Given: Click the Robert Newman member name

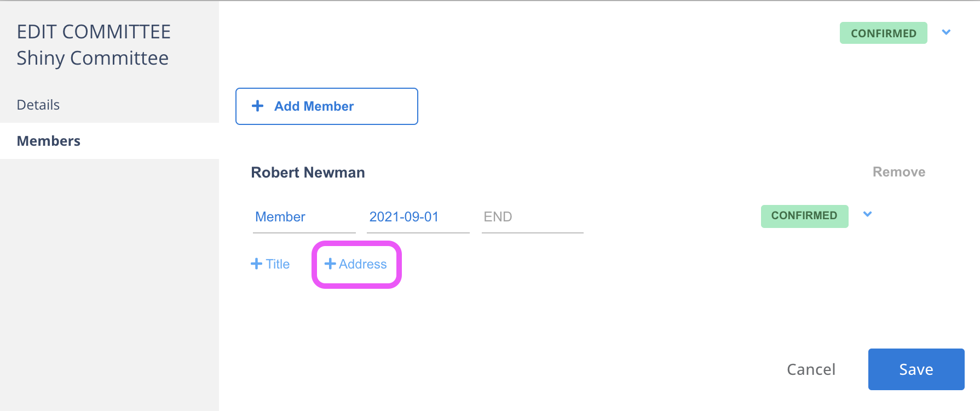Looking at the screenshot, I should click(308, 173).
